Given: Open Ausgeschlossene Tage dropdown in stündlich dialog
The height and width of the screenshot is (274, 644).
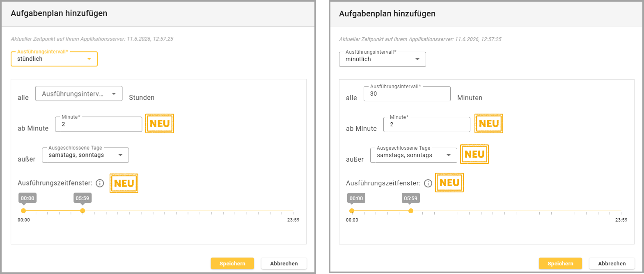Looking at the screenshot, I should point(85,155).
